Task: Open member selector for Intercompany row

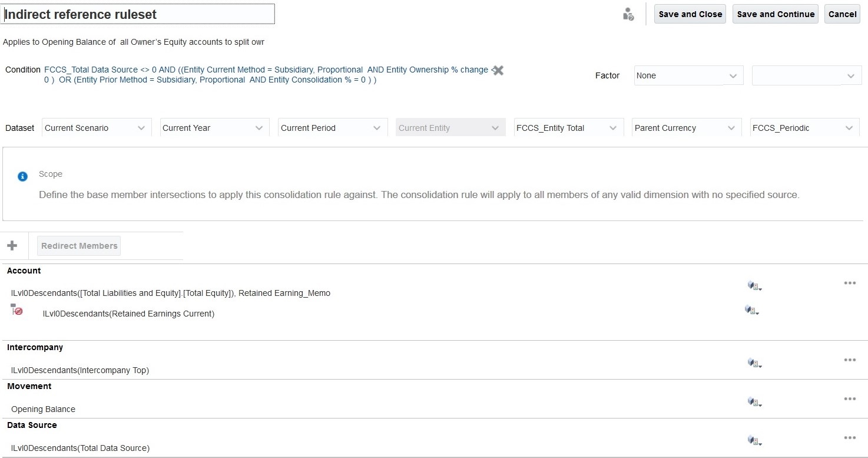Action: coord(754,363)
